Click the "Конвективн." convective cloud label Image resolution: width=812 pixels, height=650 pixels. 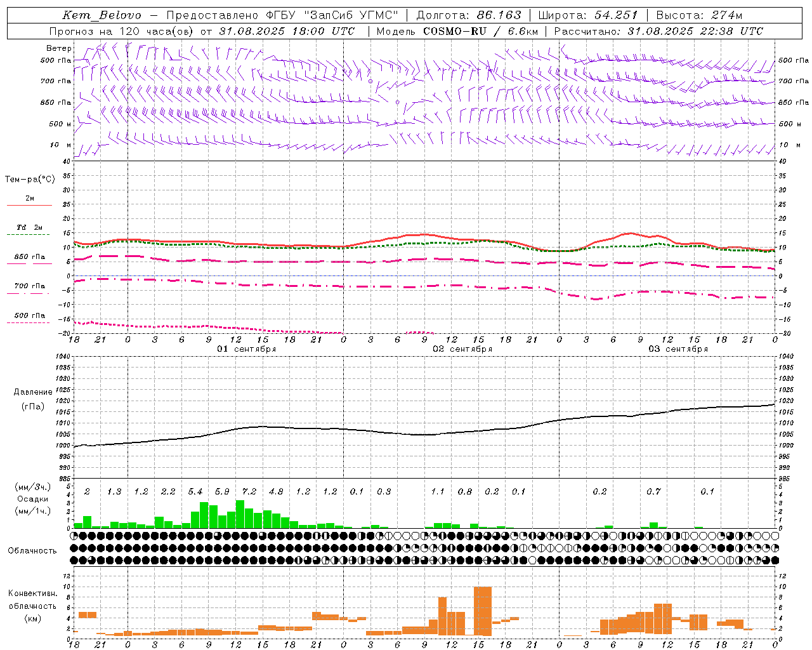[x=32, y=594]
